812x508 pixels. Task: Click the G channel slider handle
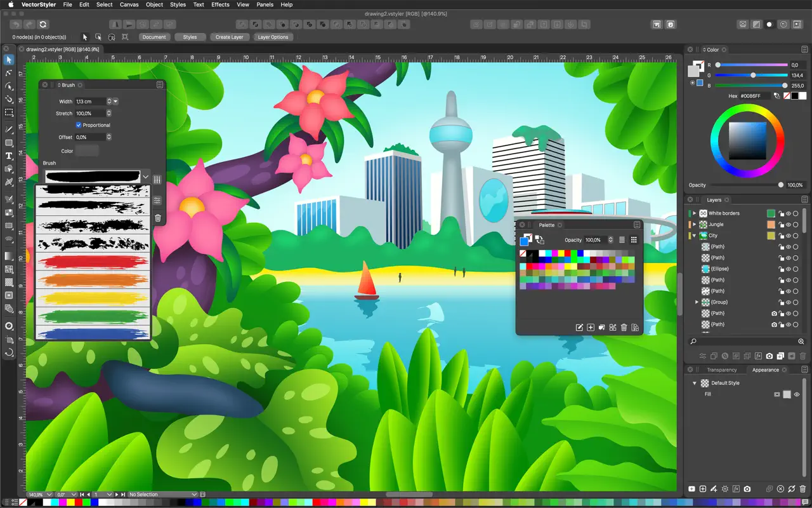(753, 75)
